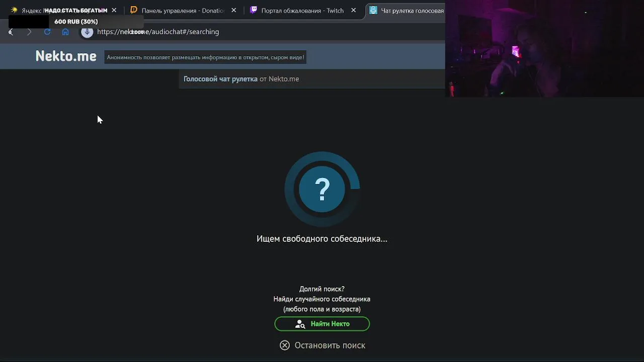Viewport: 644px width, 362px height.
Task: Close the Yandex tab
Action: [x=114, y=10]
